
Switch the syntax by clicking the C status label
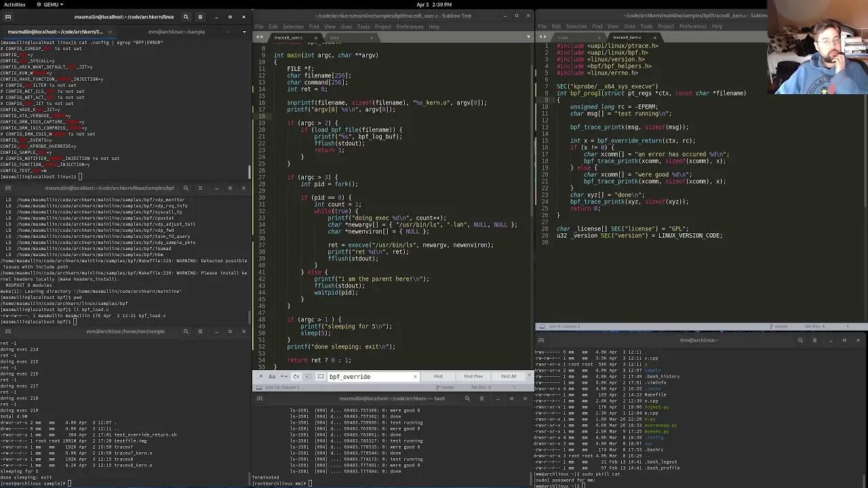pos(513,387)
